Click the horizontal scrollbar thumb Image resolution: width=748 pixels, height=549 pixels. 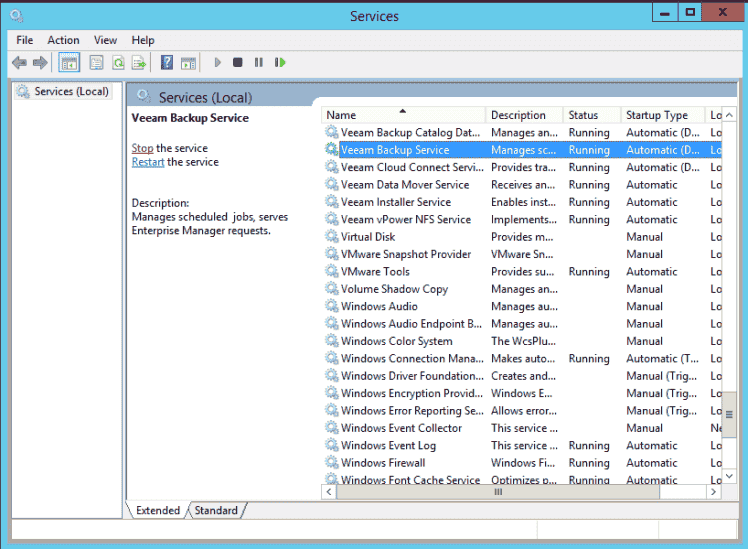498,492
